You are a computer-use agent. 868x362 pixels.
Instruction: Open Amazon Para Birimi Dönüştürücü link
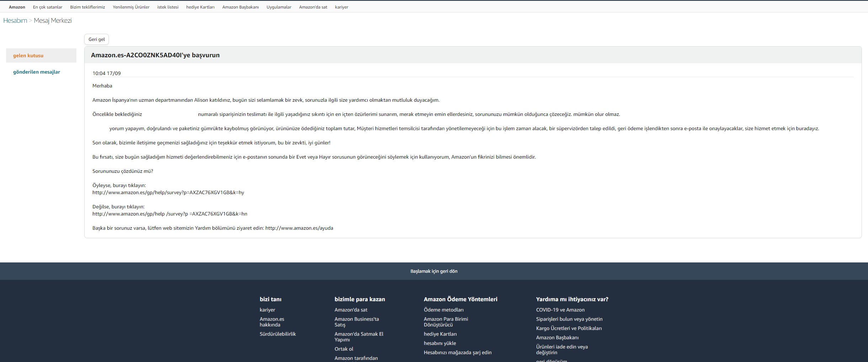(x=446, y=322)
